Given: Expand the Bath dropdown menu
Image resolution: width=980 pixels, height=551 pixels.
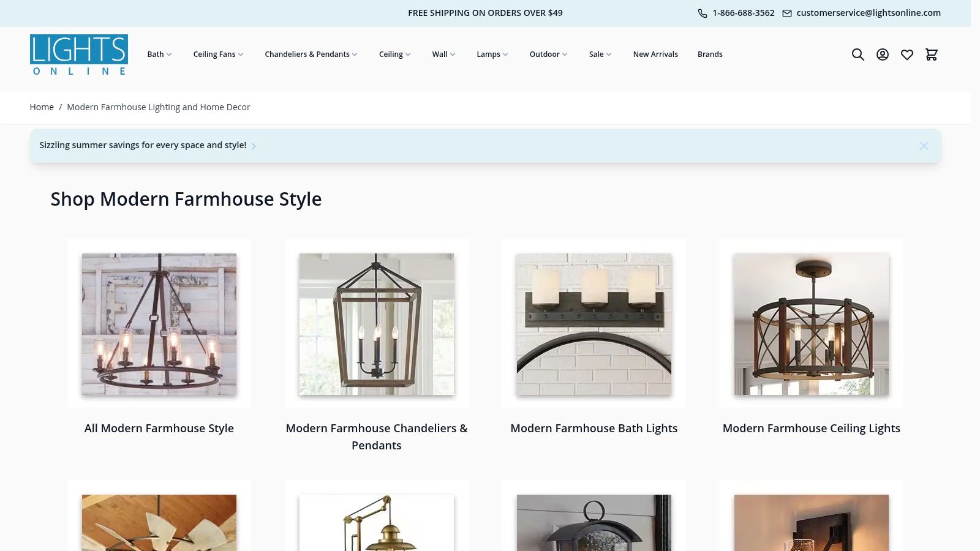Looking at the screenshot, I should point(159,54).
